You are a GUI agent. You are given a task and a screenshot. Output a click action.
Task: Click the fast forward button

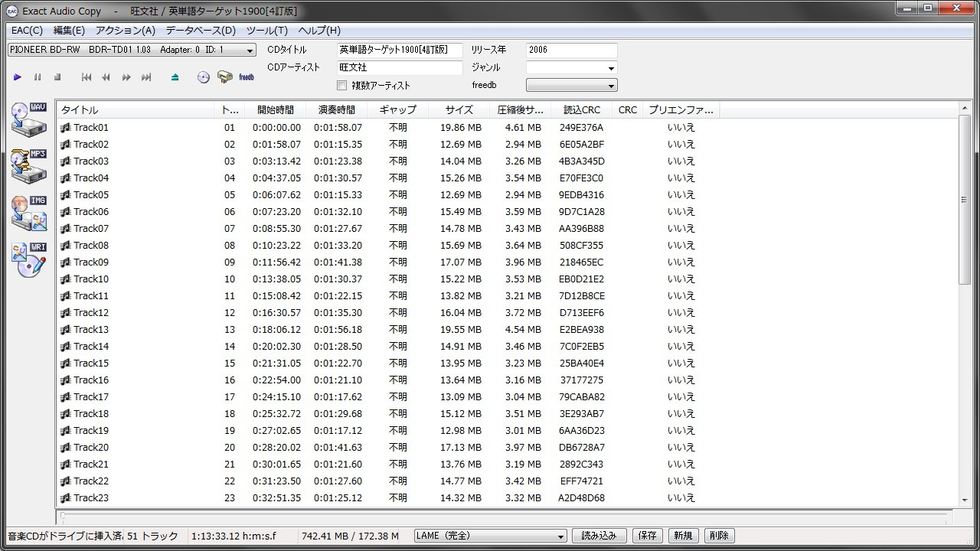[x=126, y=77]
